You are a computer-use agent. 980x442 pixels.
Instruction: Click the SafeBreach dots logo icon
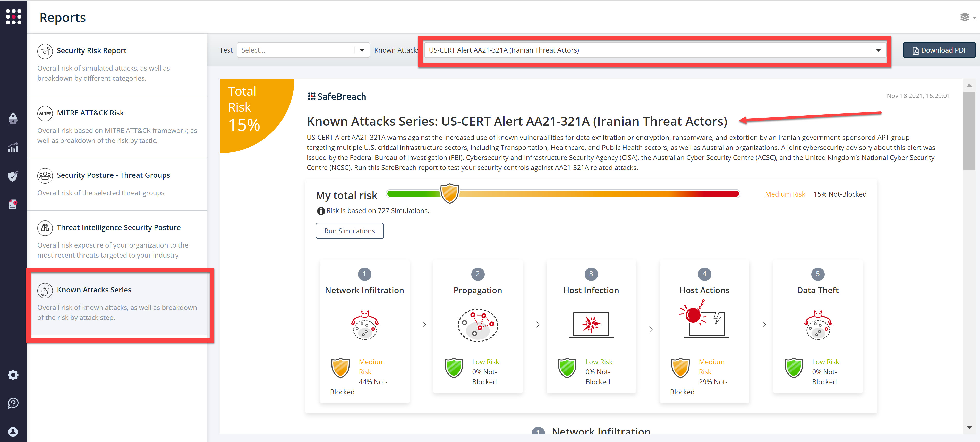(x=13, y=17)
